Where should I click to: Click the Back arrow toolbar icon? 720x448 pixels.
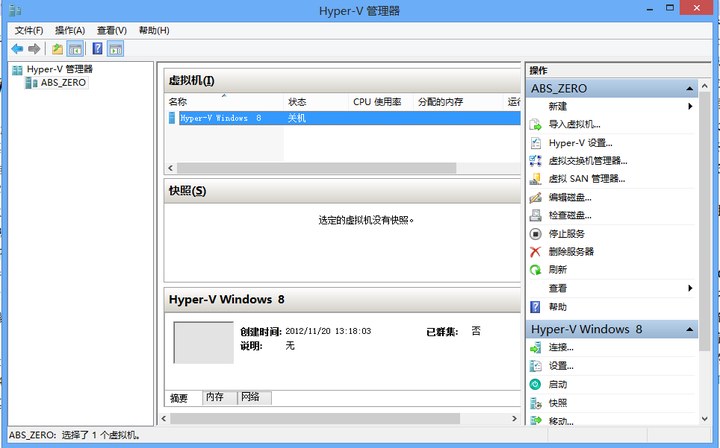17,49
